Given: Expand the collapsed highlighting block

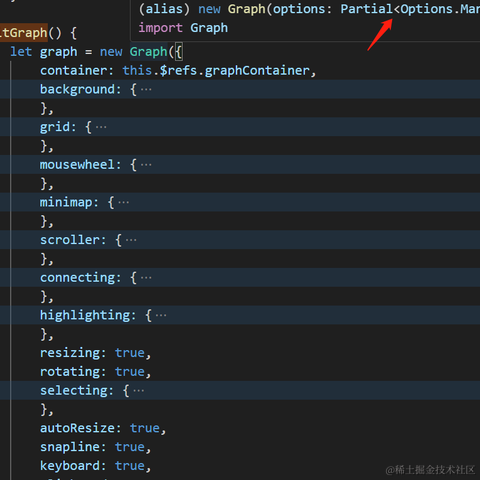Looking at the screenshot, I should [x=161, y=316].
